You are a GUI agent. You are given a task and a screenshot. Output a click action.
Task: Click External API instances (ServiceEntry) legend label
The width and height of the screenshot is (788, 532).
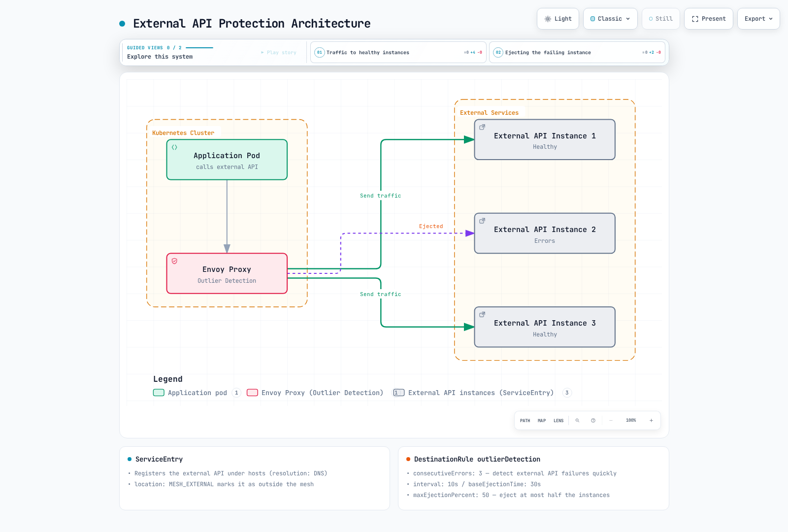point(481,393)
